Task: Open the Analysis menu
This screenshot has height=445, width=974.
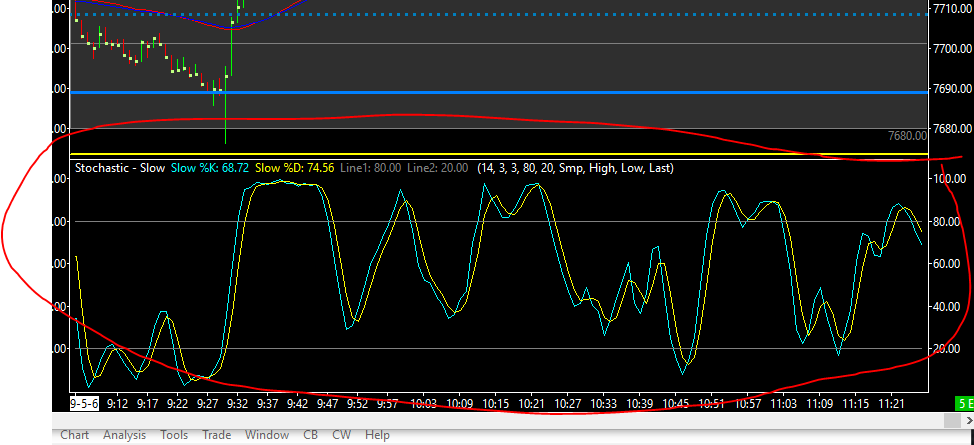Action: pyautogui.click(x=124, y=435)
